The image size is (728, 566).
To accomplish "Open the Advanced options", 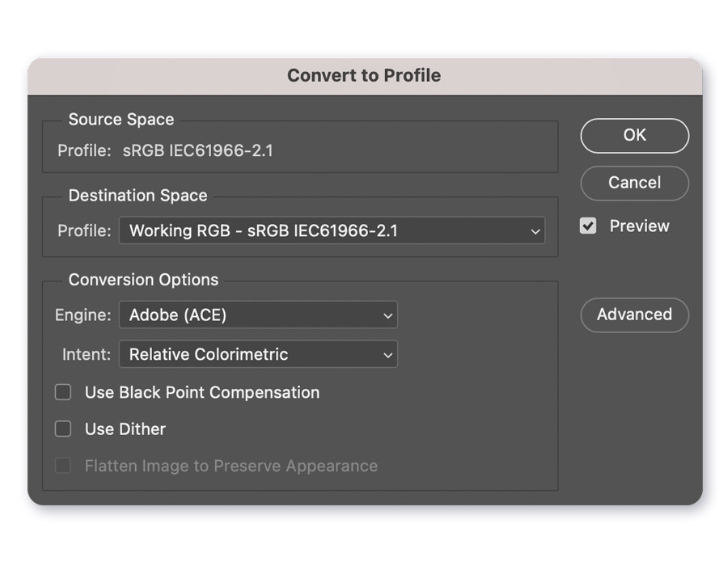I will point(634,315).
